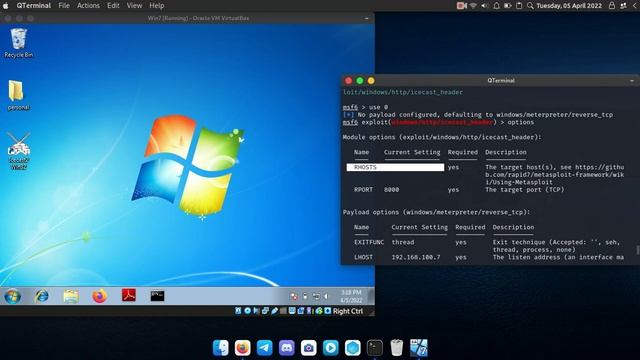Launch Firefox from the Windows 7 taskbar
The width and height of the screenshot is (640, 360).
coord(100,296)
